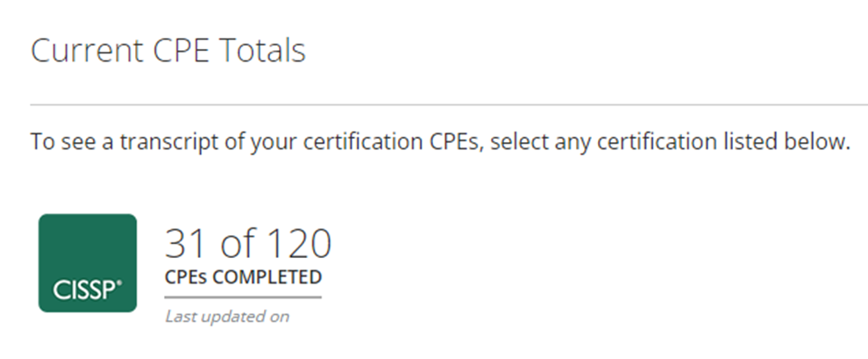
Task: Click the registered trademark symbol on the CISSP badge
Action: tap(119, 284)
